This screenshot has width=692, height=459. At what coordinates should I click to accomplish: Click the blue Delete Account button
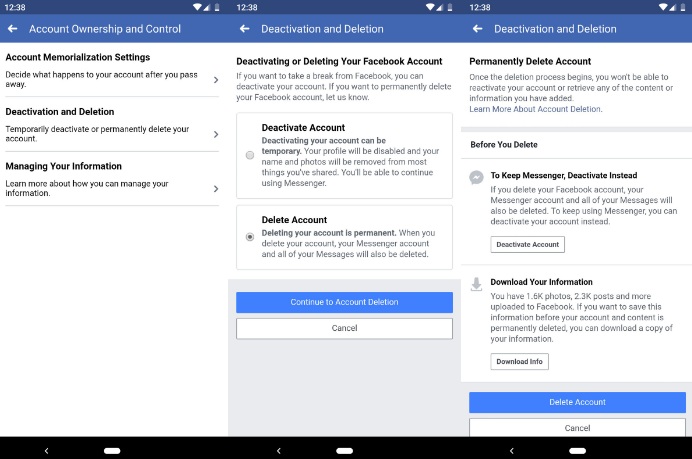click(577, 402)
